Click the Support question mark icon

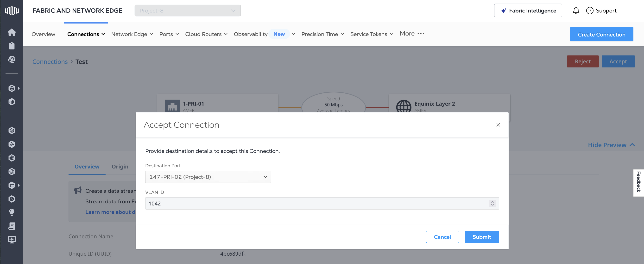(x=589, y=11)
